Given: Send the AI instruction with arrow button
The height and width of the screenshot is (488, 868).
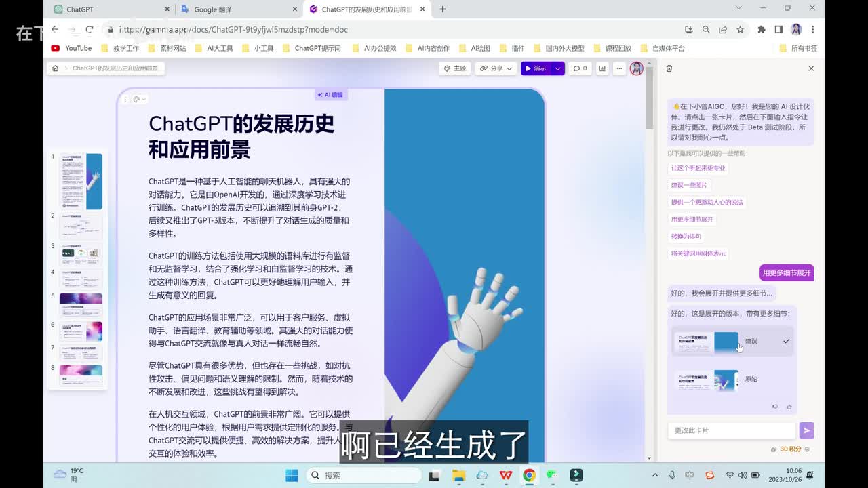Looking at the screenshot, I should (806, 430).
